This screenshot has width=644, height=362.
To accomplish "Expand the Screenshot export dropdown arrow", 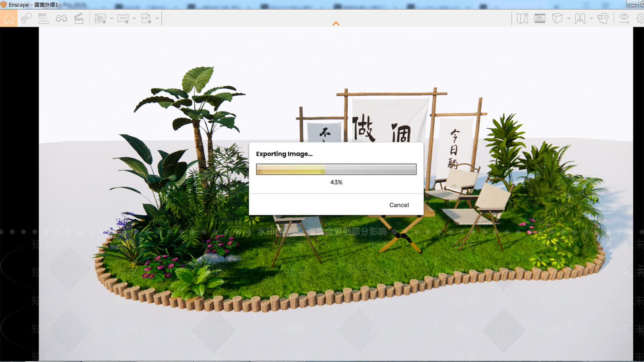I will point(111,18).
